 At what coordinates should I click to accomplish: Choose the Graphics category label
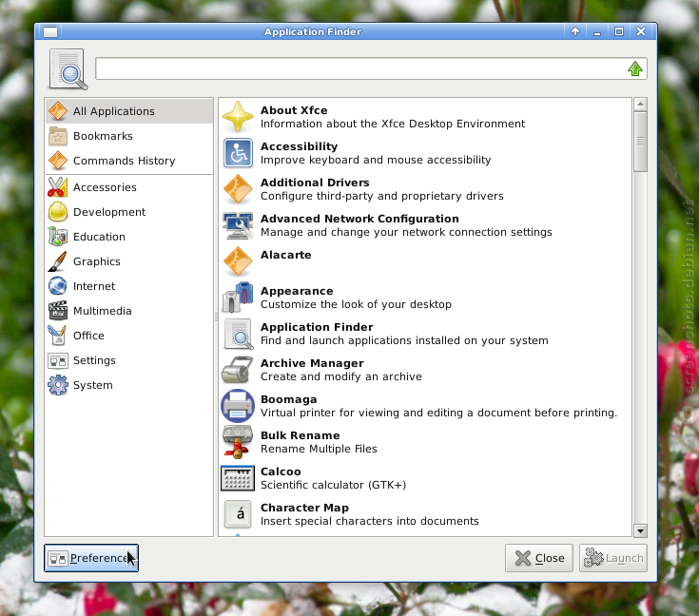97,261
